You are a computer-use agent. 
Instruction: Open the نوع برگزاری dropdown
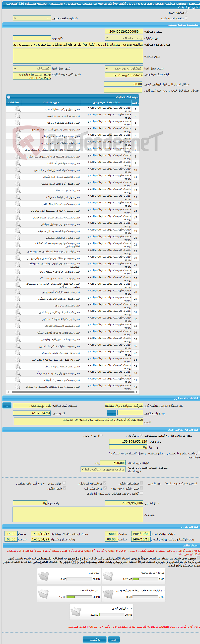point(124,38)
